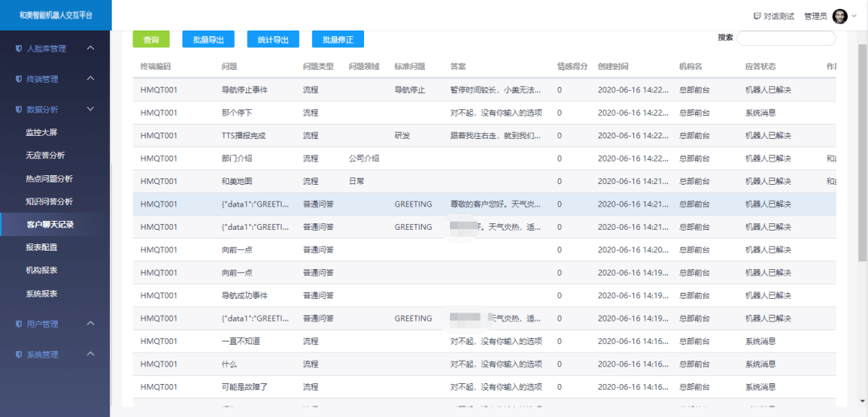Viewport: 868px width, 417px height.
Task: Click 系统消息 status in 那个停下 row
Action: click(760, 112)
